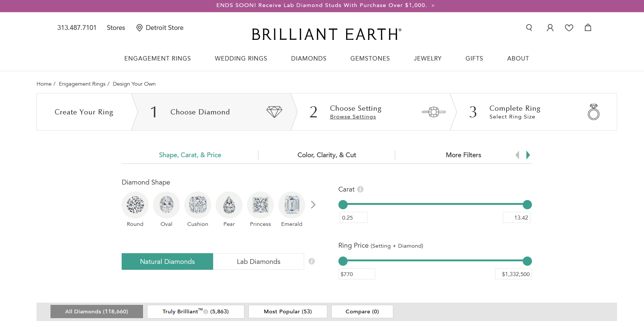Open the Engagement Rings menu
The width and height of the screenshot is (644, 327).
click(x=157, y=58)
